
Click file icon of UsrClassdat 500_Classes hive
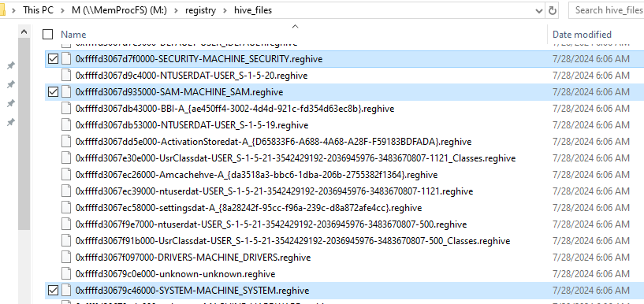click(66, 241)
